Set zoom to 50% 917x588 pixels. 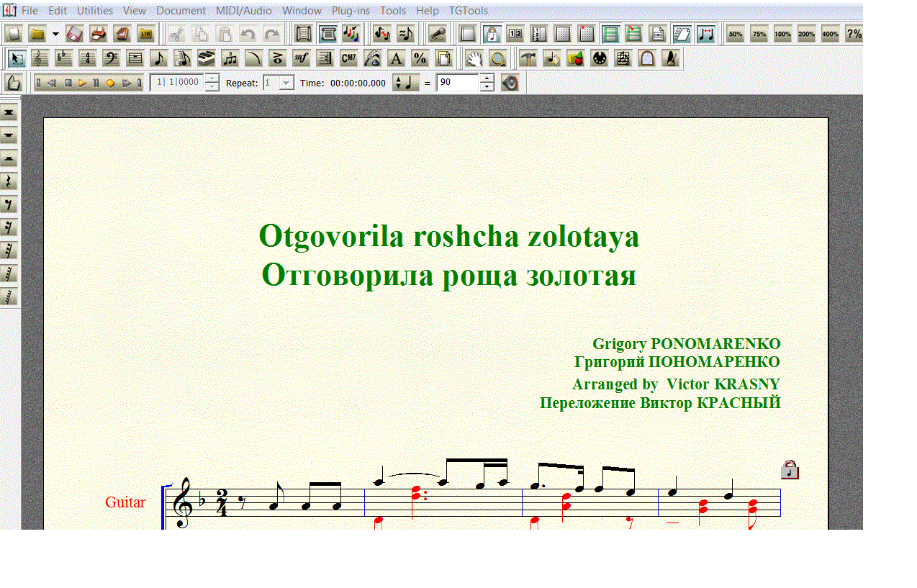pos(735,34)
